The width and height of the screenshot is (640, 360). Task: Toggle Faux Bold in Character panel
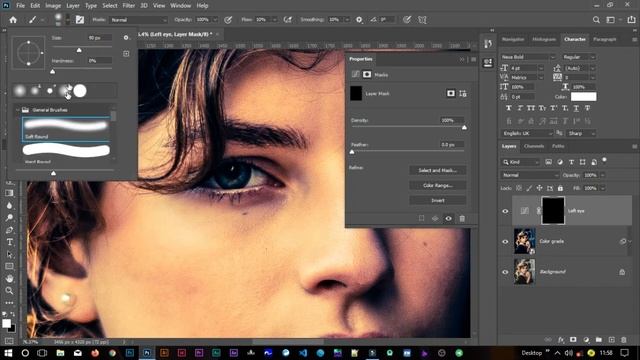tap(509, 108)
